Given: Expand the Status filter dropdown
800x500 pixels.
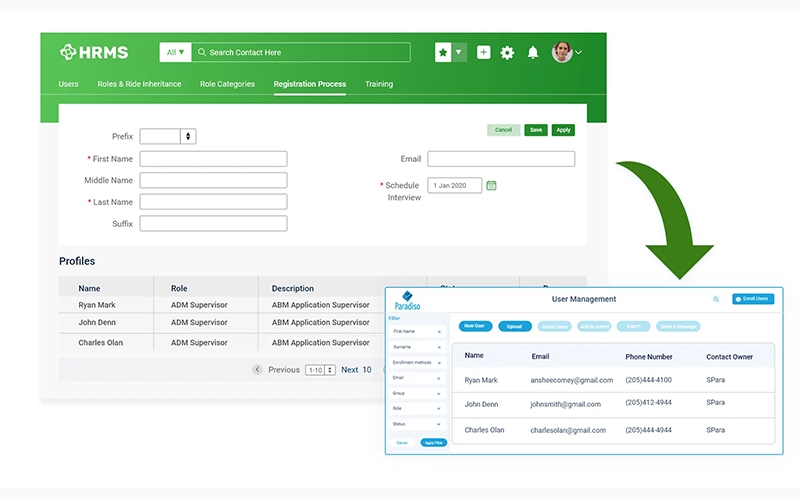Looking at the screenshot, I should tap(417, 424).
